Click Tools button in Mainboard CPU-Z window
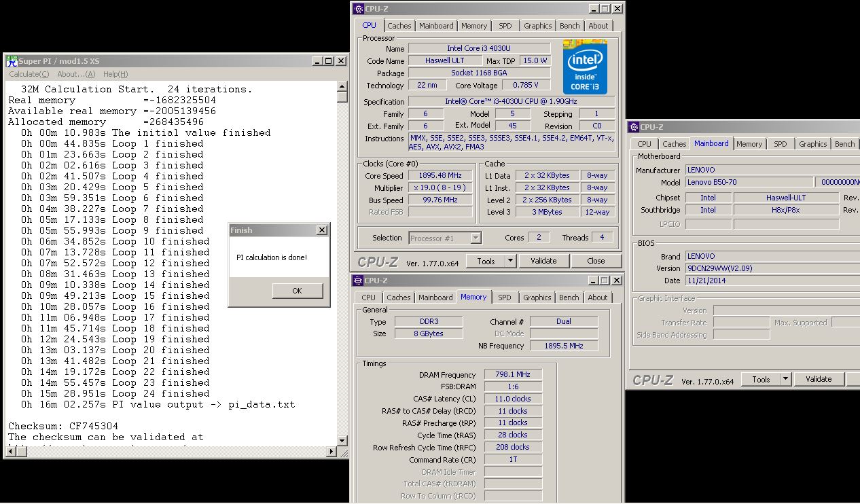This screenshot has height=504, width=860. (762, 379)
